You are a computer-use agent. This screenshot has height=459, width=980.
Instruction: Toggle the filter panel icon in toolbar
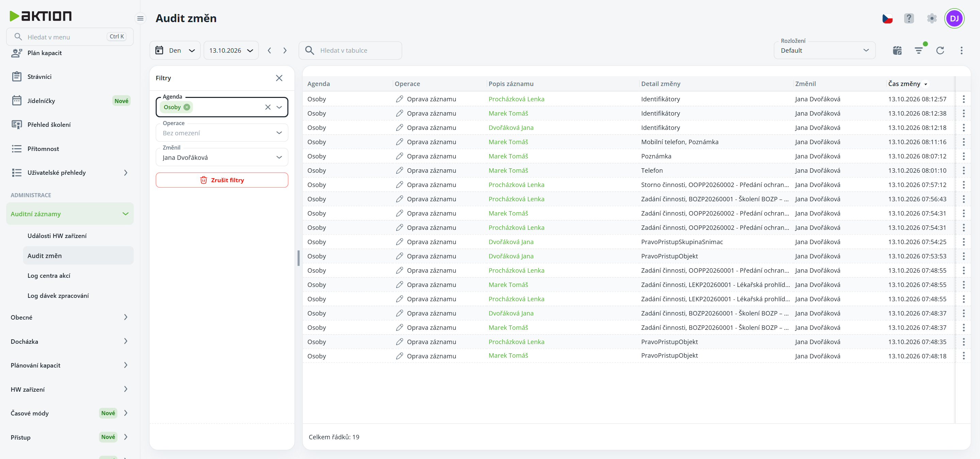click(919, 51)
